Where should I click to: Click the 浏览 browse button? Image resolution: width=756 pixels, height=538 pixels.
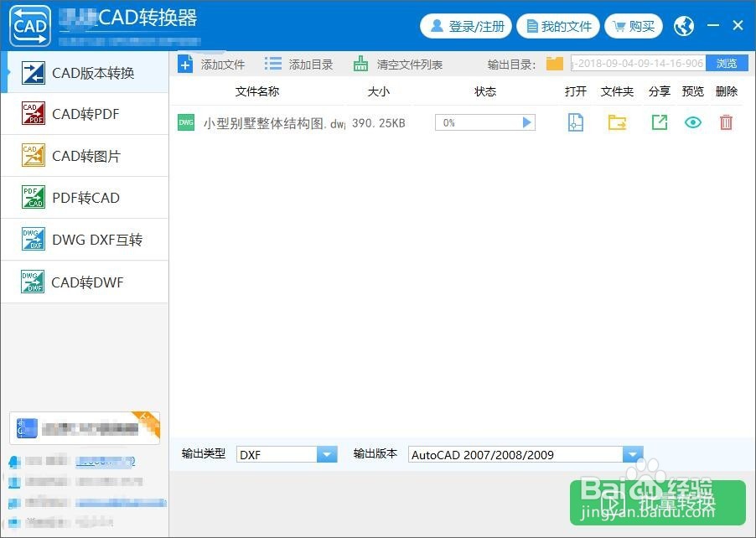[727, 63]
